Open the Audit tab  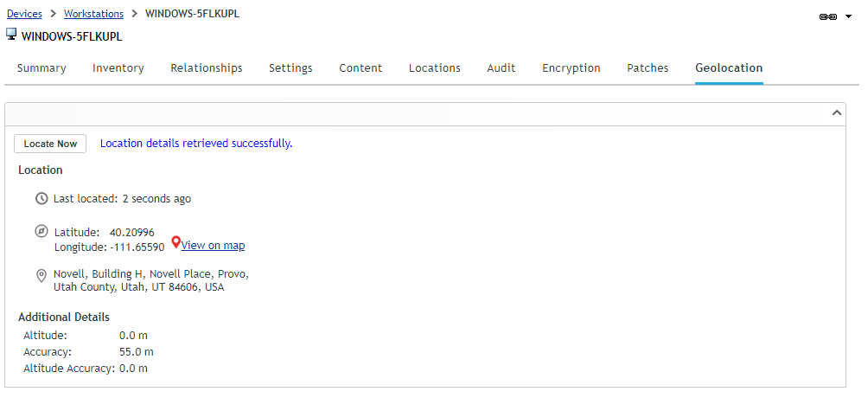pyautogui.click(x=501, y=68)
